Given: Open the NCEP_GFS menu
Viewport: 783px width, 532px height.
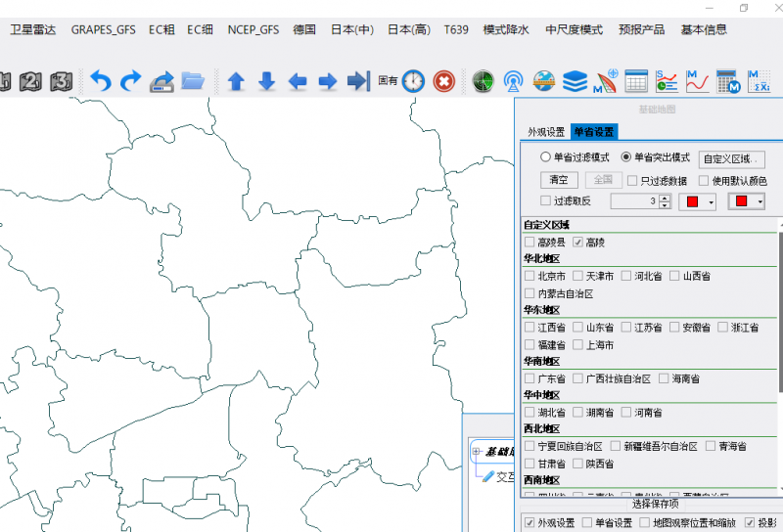Looking at the screenshot, I should coord(253,29).
